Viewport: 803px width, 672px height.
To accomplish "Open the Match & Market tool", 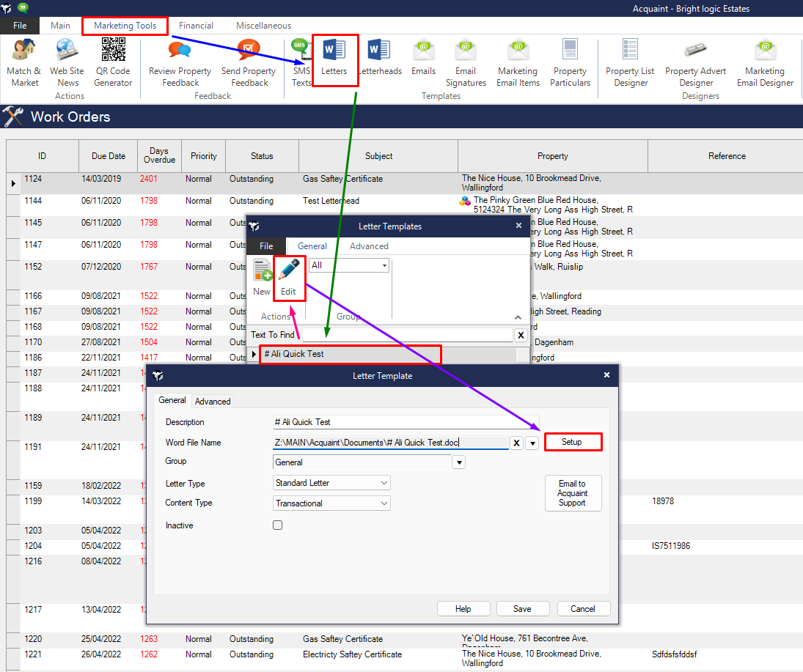I will point(24,62).
